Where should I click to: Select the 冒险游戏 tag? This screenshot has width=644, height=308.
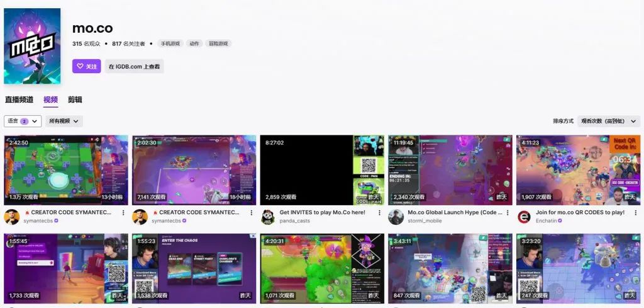click(218, 43)
